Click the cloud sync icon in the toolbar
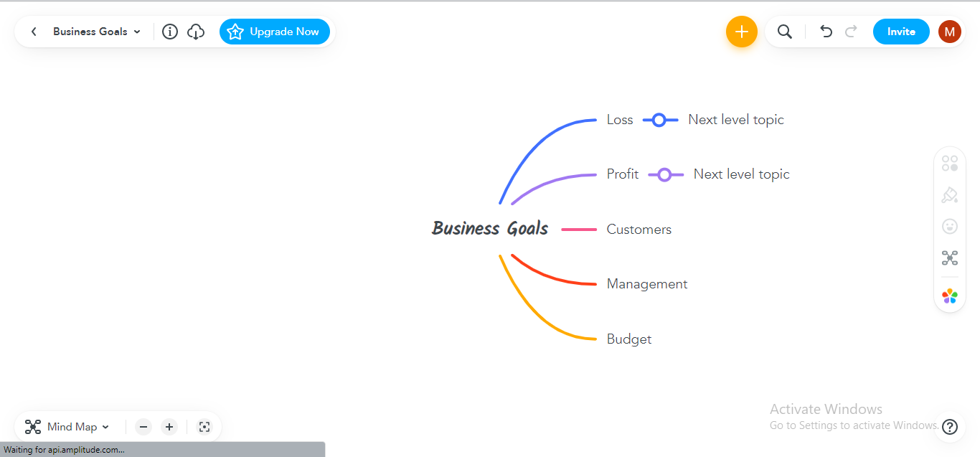The image size is (980, 457). (x=195, y=32)
